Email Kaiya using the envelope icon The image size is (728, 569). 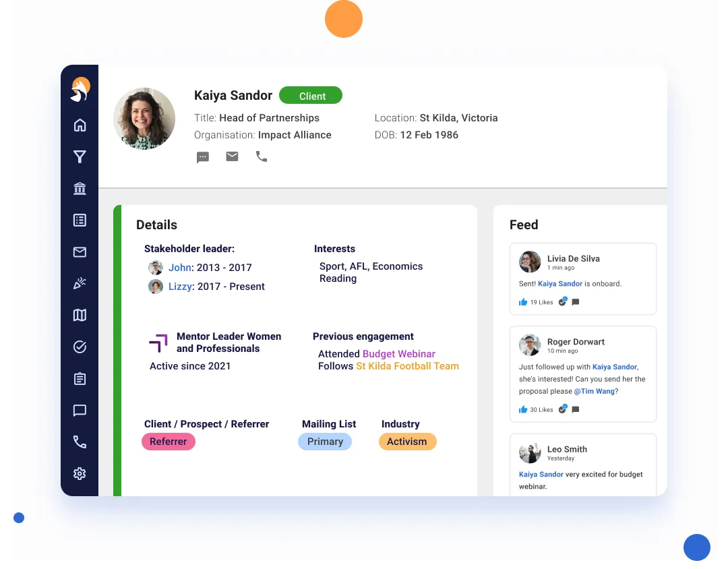click(232, 156)
